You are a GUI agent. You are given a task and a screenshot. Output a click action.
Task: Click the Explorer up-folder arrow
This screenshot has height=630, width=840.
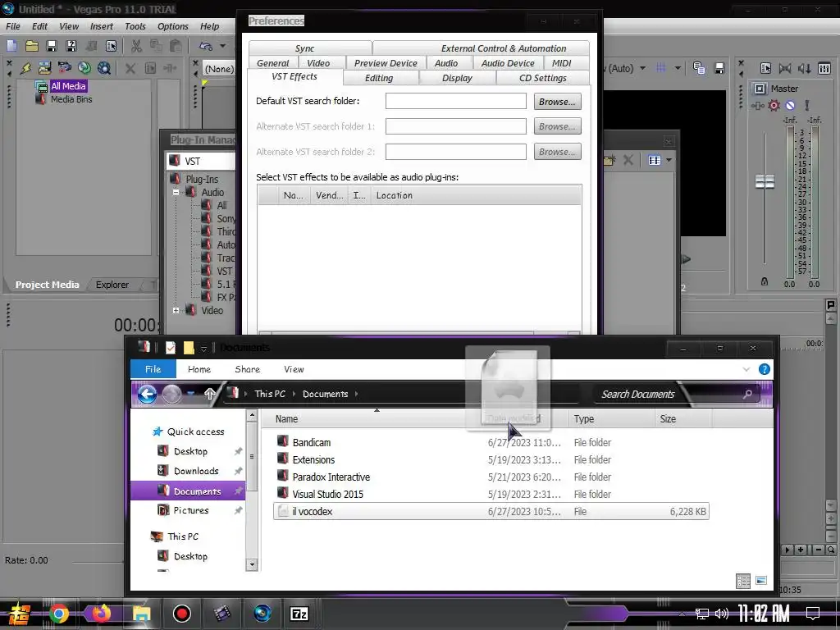click(x=209, y=395)
